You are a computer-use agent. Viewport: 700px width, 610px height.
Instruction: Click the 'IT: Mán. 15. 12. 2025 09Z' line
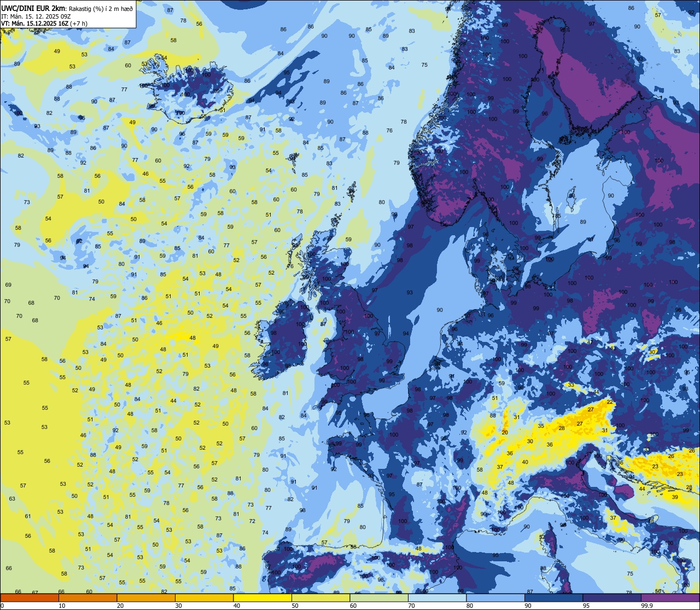[x=36, y=16]
